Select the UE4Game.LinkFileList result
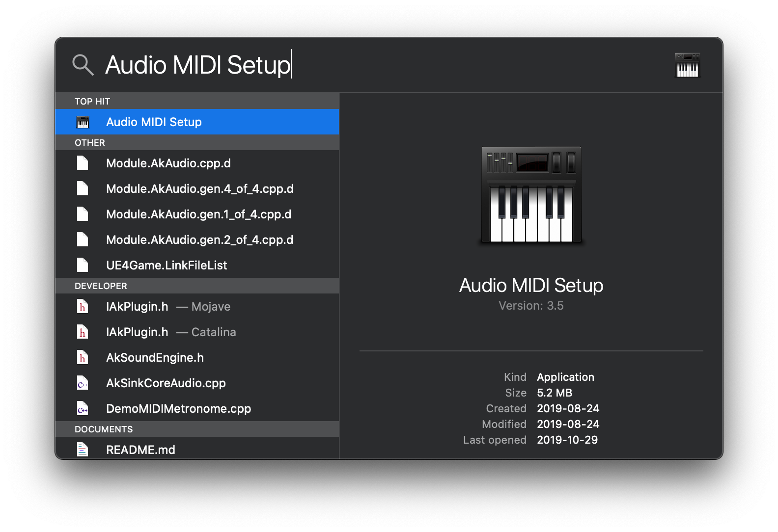This screenshot has width=778, height=532. coord(197,265)
